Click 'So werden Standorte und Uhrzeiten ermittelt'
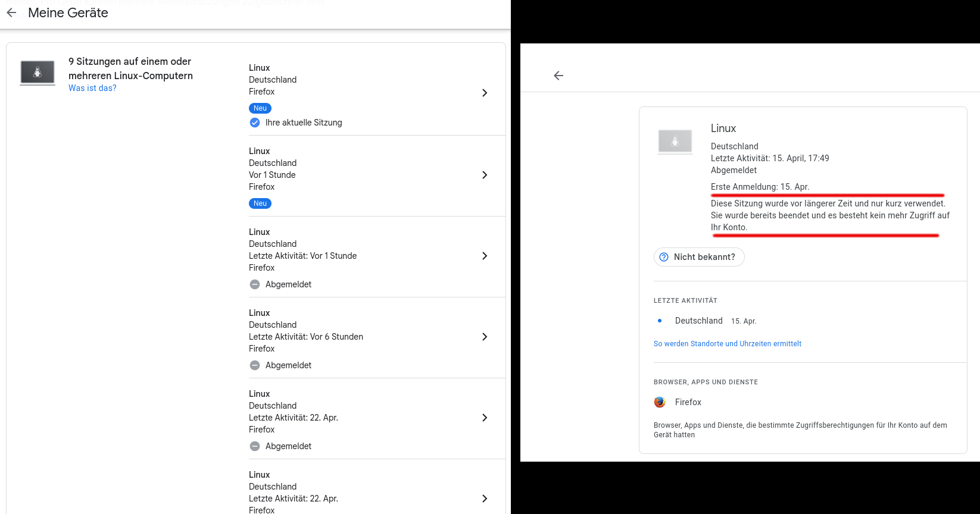 point(728,344)
